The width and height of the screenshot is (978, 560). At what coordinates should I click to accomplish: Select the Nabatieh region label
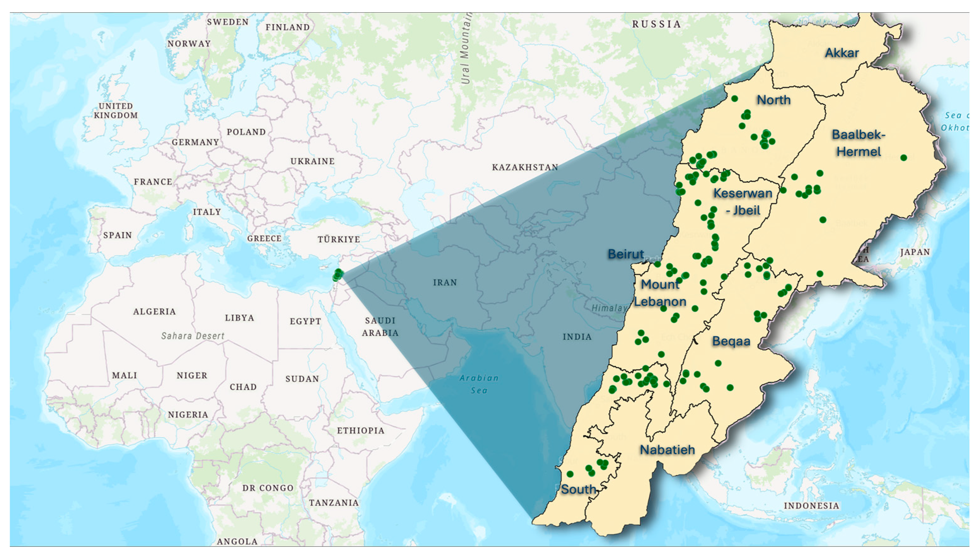[667, 450]
